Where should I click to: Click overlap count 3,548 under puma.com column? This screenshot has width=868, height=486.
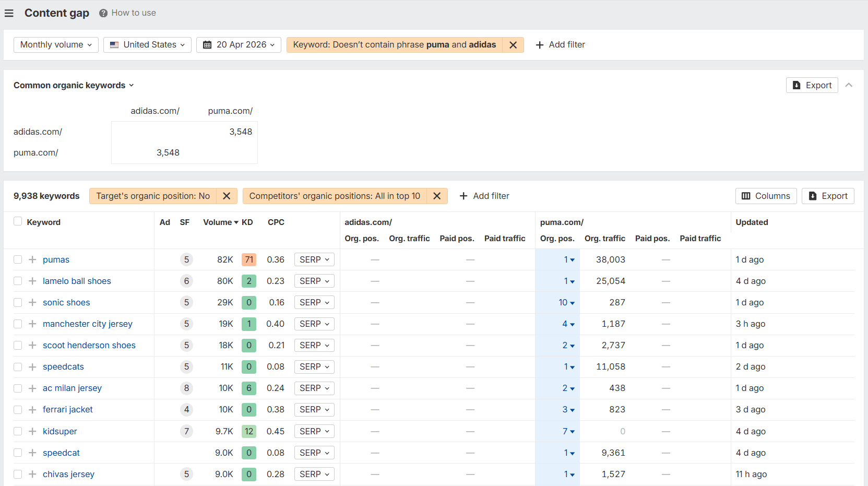point(241,132)
